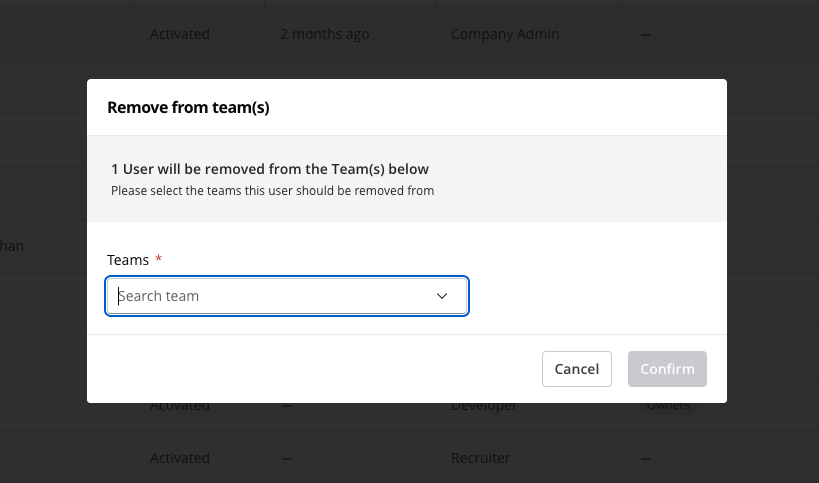This screenshot has width=819, height=483.
Task: Click the red required asterisk marker
Action: pos(159,260)
